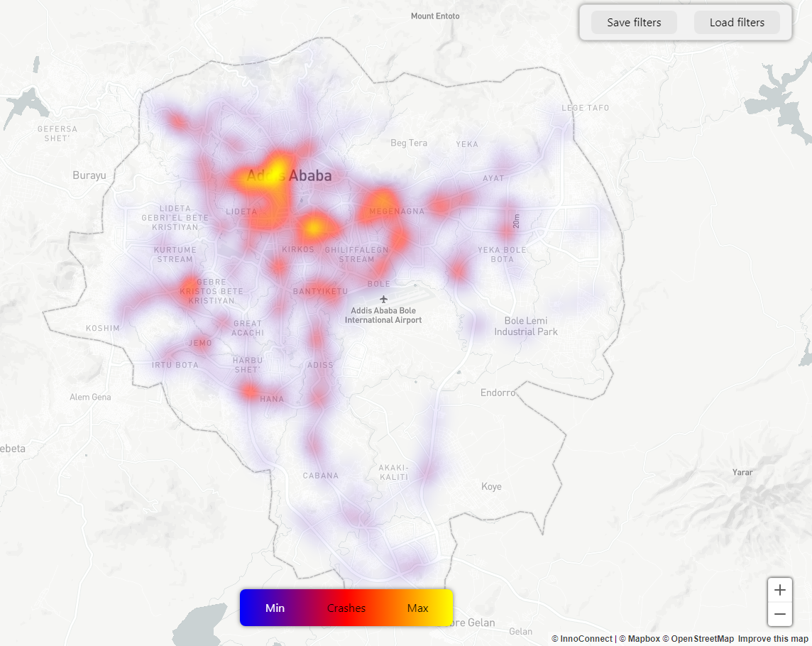Click the Min end of crash legend
Image resolution: width=812 pixels, height=646 pixels.
point(275,608)
